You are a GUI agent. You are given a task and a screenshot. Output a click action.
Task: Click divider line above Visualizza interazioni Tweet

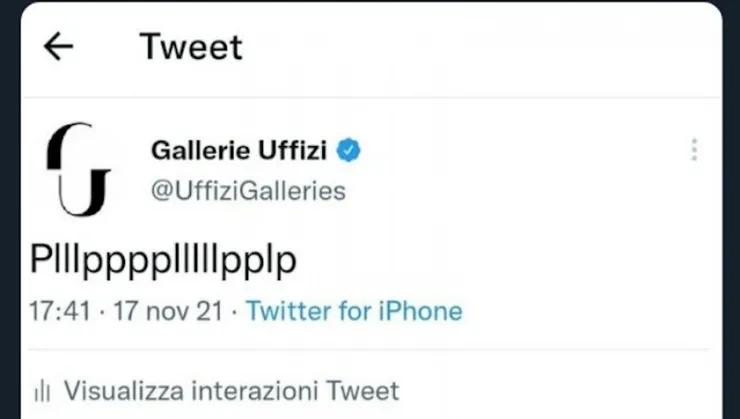pyautogui.click(x=370, y=350)
